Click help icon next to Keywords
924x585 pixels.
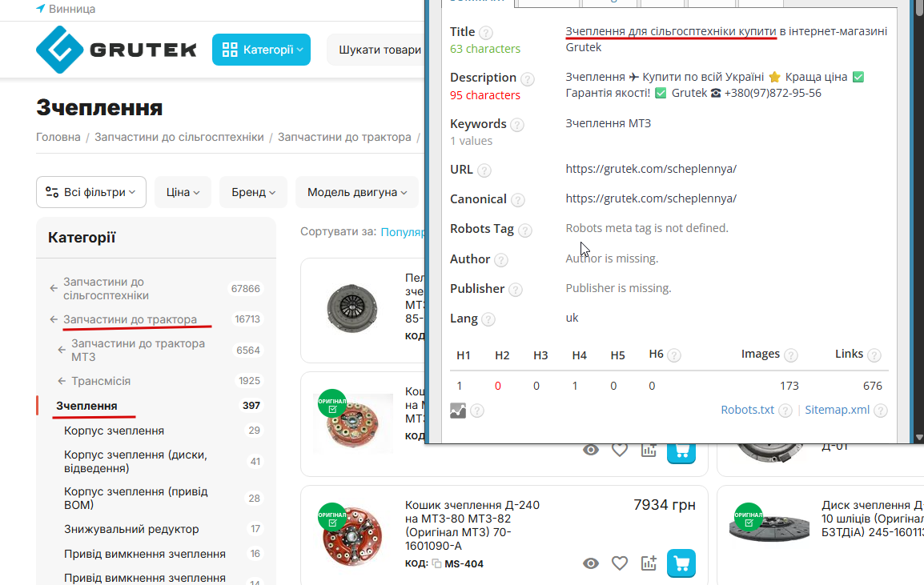click(516, 124)
